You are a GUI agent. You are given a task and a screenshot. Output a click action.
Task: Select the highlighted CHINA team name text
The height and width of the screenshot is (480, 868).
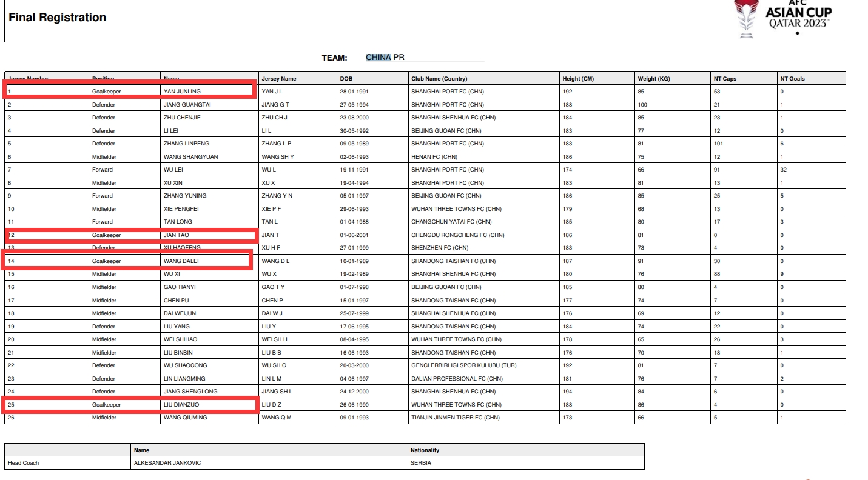coord(378,58)
